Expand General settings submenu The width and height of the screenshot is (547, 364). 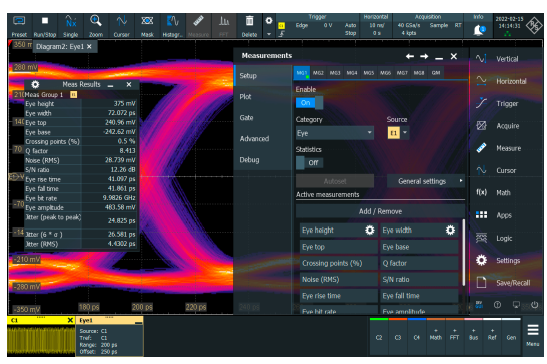(426, 181)
